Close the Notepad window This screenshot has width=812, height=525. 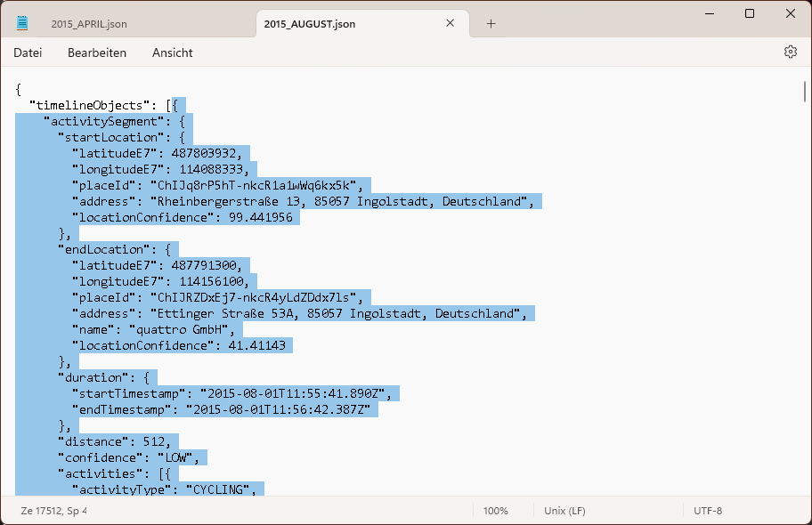point(791,13)
